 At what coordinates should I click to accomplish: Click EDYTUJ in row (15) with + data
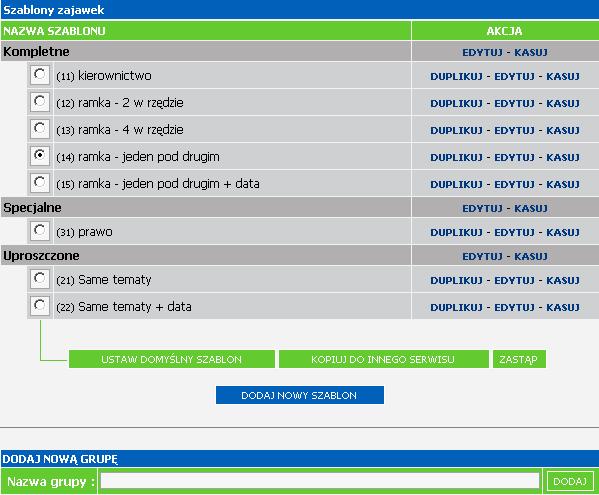pyautogui.click(x=514, y=184)
